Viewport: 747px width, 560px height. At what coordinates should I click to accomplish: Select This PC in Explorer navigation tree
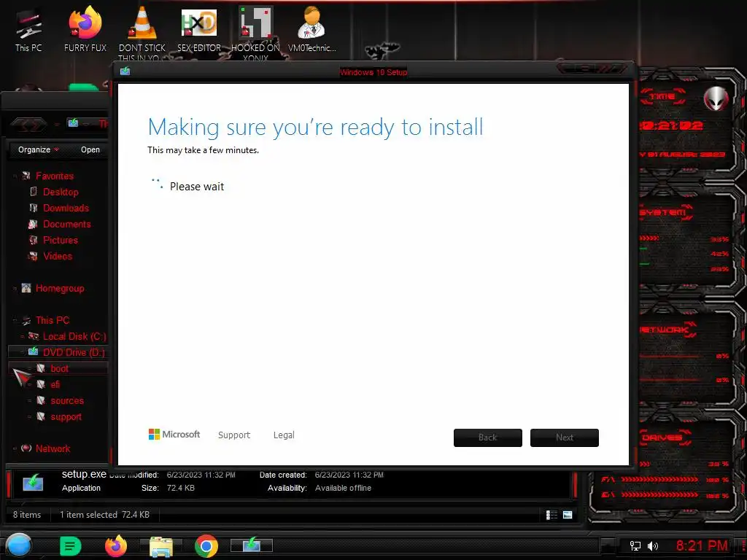[x=53, y=320]
